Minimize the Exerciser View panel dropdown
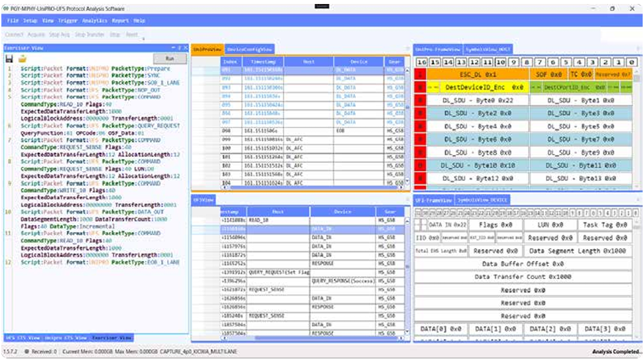 [173, 48]
